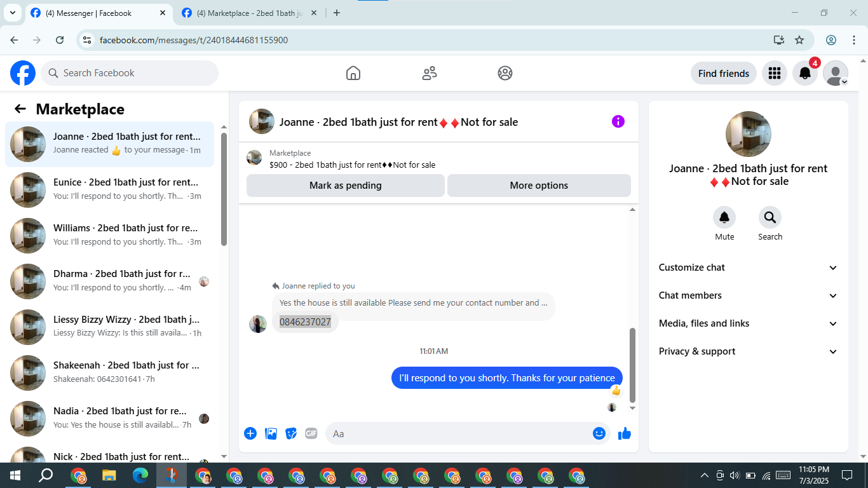The width and height of the screenshot is (868, 488).
Task: Open the Groups icon in top navigation
Action: pyautogui.click(x=505, y=73)
